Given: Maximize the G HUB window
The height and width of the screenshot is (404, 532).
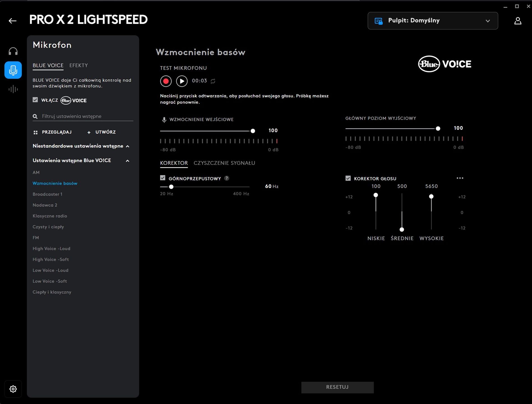Looking at the screenshot, I should (517, 6).
